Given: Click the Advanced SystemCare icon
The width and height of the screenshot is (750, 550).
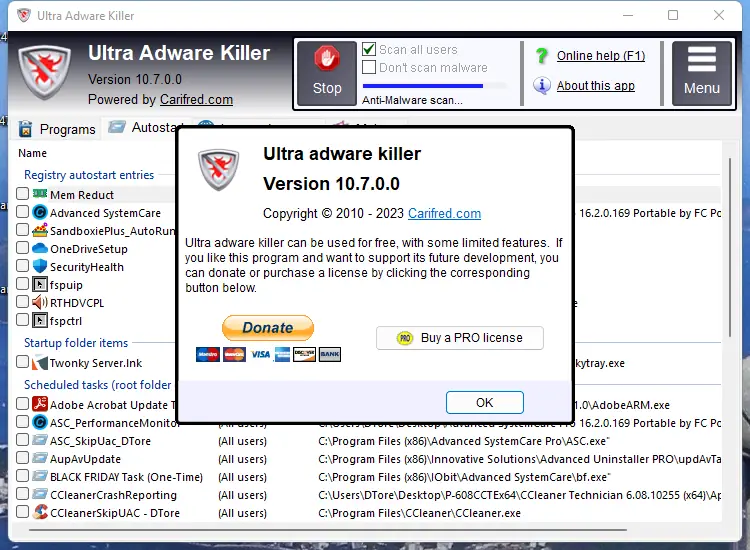Looking at the screenshot, I should click(x=40, y=212).
